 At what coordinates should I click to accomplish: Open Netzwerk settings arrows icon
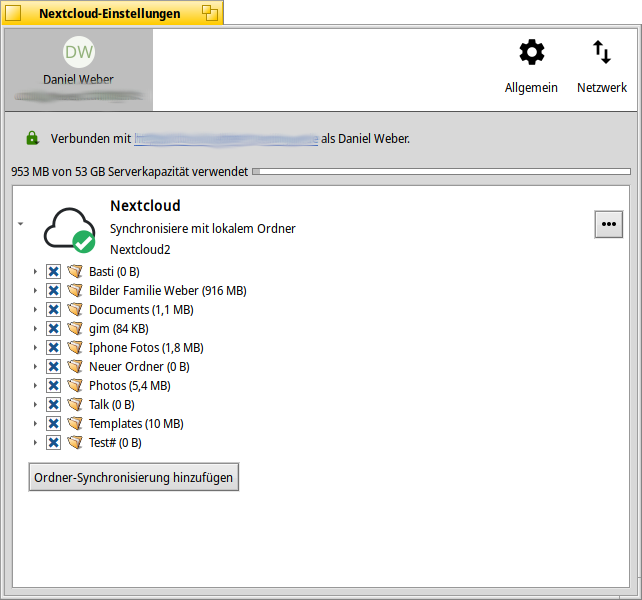click(601, 53)
